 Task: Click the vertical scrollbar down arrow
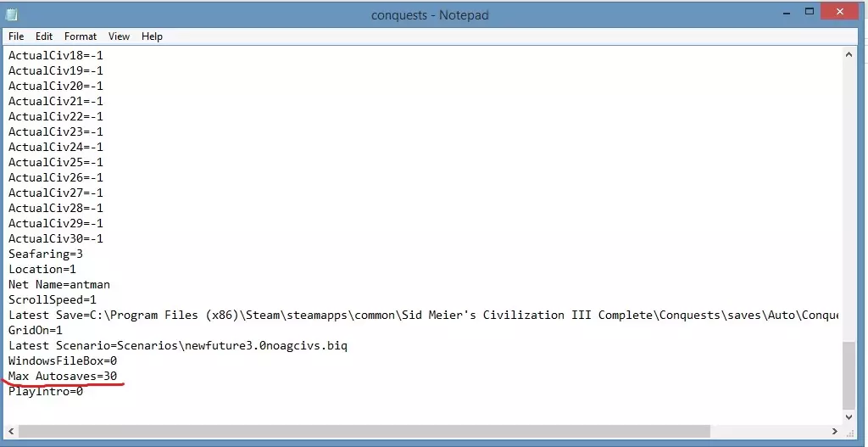coord(849,416)
